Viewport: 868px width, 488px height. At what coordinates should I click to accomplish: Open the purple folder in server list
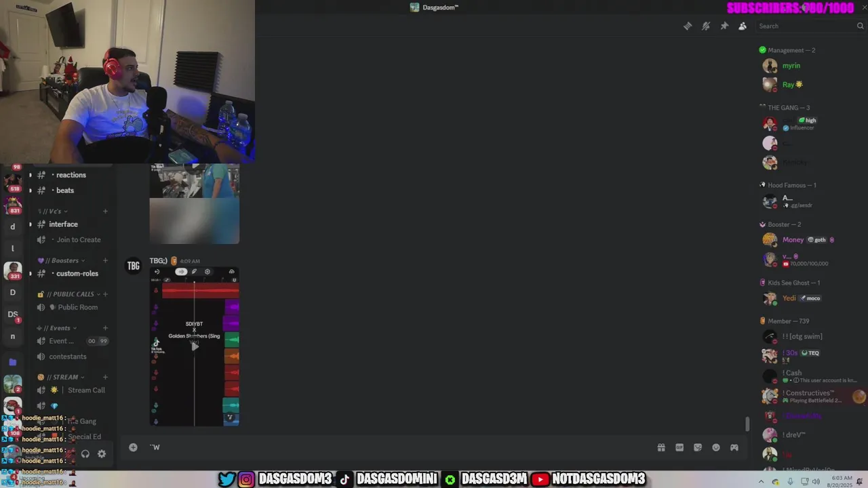[12, 362]
